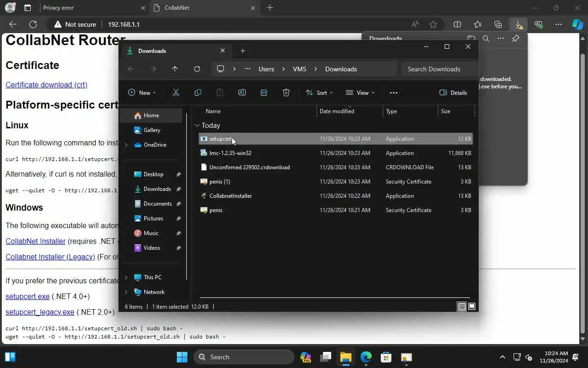Open browser Collections icon
The width and height of the screenshot is (588, 368).
click(498, 24)
